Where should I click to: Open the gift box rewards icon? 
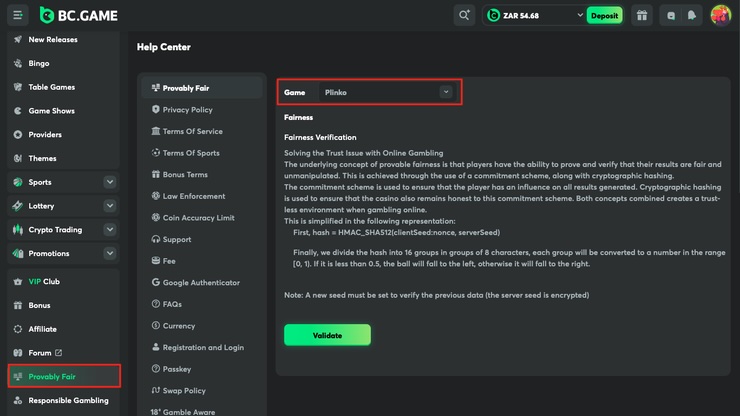click(x=642, y=15)
